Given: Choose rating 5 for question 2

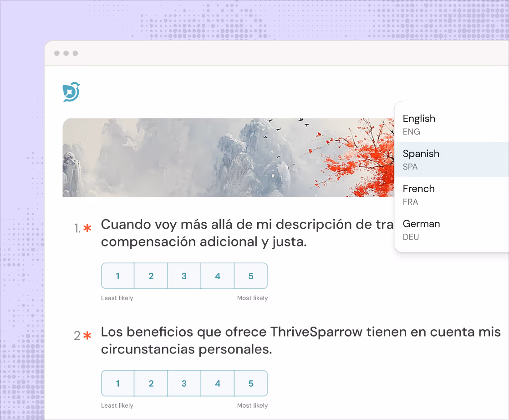Looking at the screenshot, I should [x=251, y=383].
